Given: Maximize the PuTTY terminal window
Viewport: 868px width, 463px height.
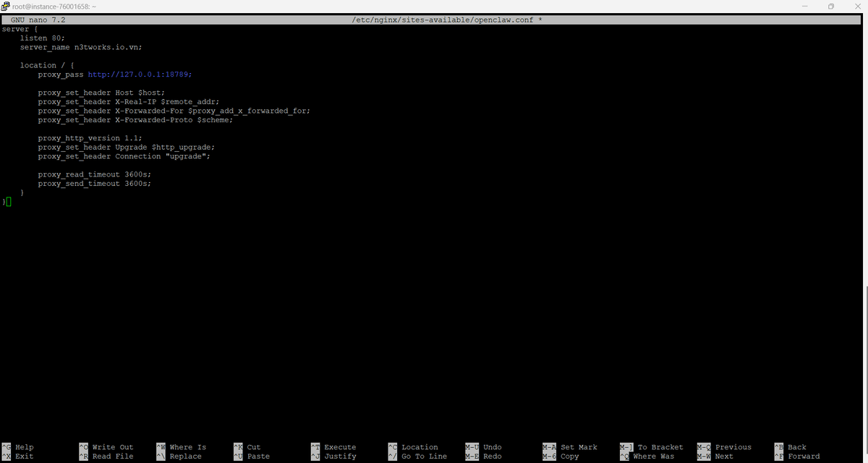Looking at the screenshot, I should (831, 6).
